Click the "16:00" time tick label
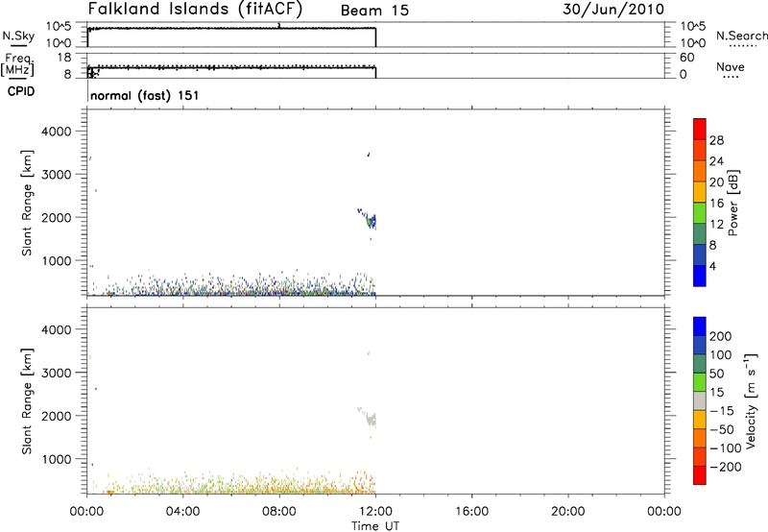Image resolution: width=768 pixels, height=532 pixels. tap(471, 512)
